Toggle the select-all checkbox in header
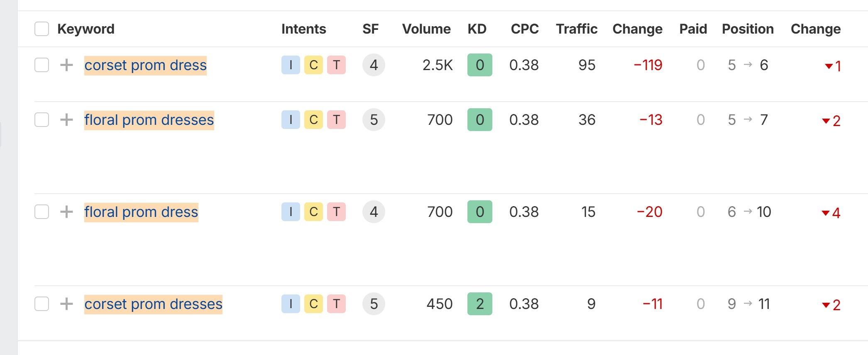868x355 pixels. coord(42,29)
